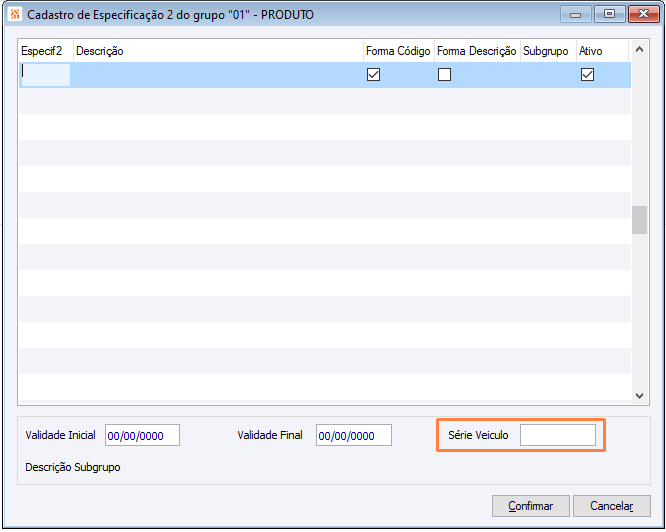
Task: Click the Forma Descrição column header
Action: [477, 51]
